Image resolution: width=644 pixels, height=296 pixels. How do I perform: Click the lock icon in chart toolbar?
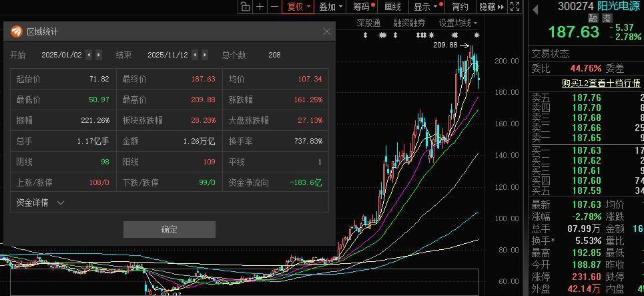tap(245, 7)
